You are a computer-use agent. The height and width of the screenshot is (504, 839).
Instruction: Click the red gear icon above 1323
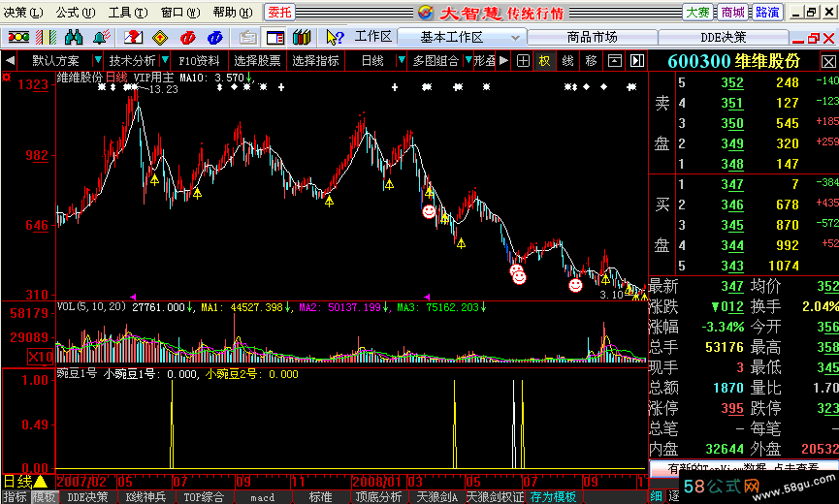pos(7,78)
